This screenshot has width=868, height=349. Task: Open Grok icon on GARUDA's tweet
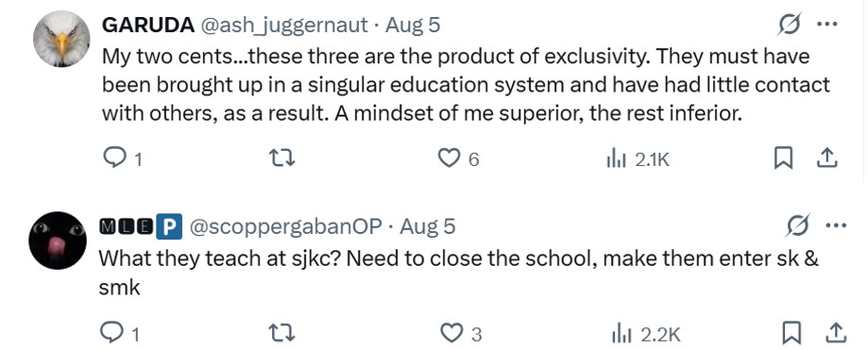[x=790, y=25]
